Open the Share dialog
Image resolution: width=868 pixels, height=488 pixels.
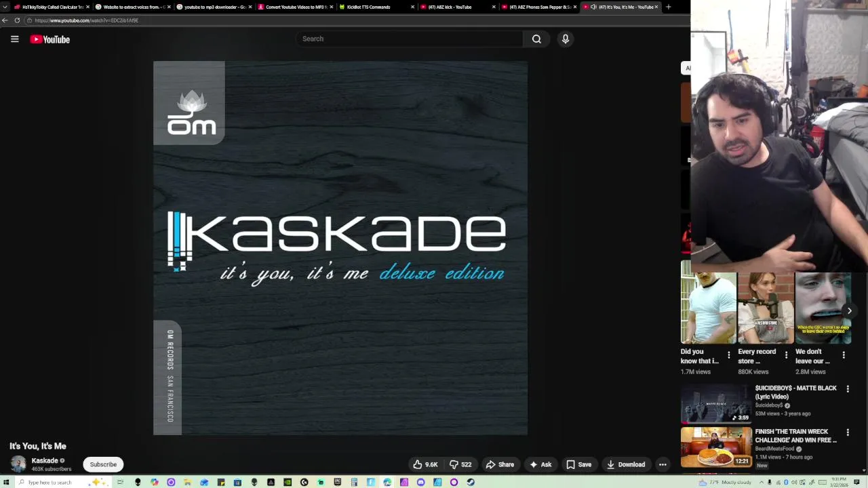[500, 464]
